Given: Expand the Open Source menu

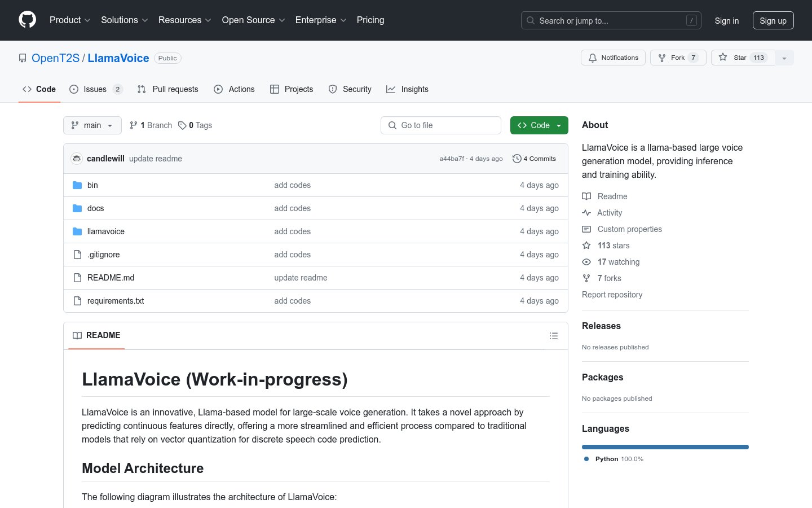Looking at the screenshot, I should point(253,20).
